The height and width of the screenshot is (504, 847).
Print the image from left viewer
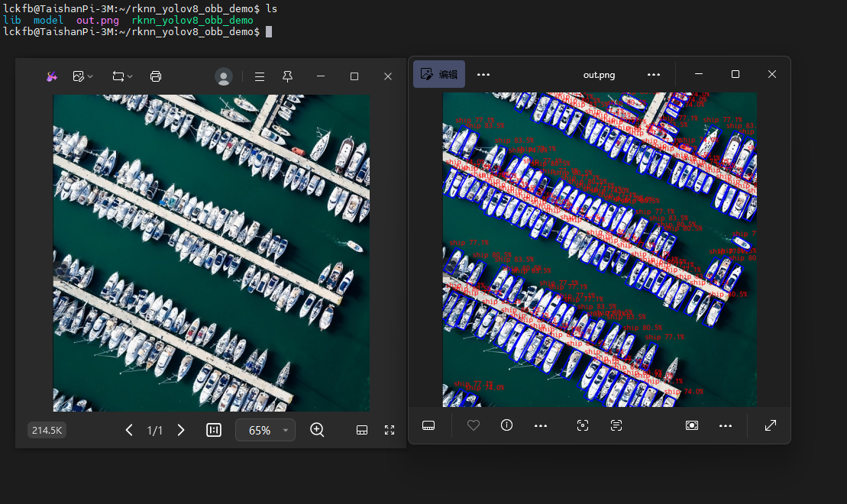pos(156,76)
